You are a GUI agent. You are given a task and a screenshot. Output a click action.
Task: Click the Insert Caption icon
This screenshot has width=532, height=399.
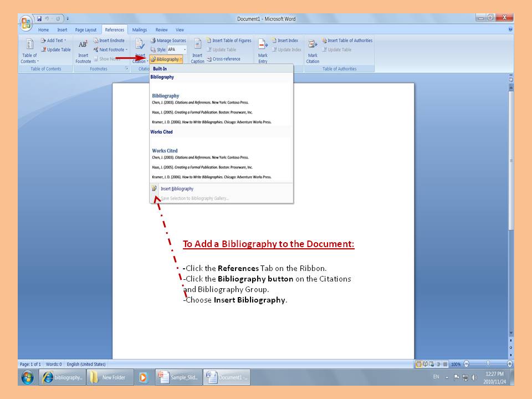197,50
